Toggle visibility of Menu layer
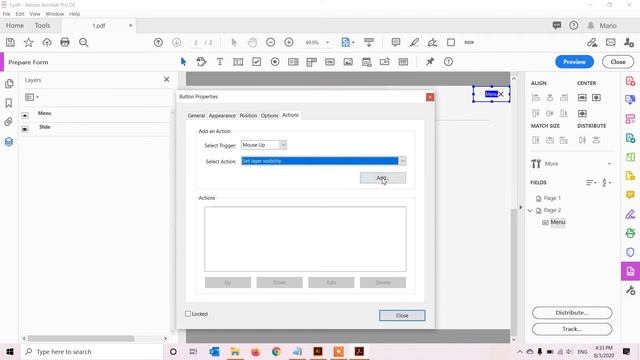The image size is (640, 360). [25, 116]
